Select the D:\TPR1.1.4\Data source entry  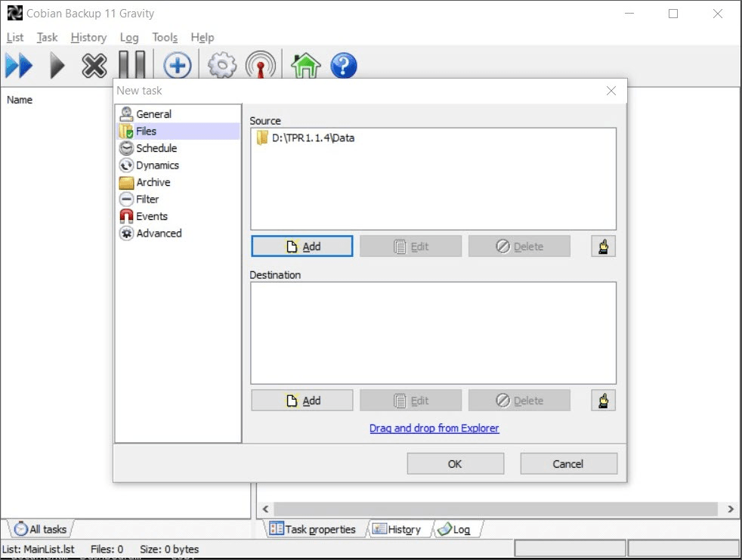point(305,138)
